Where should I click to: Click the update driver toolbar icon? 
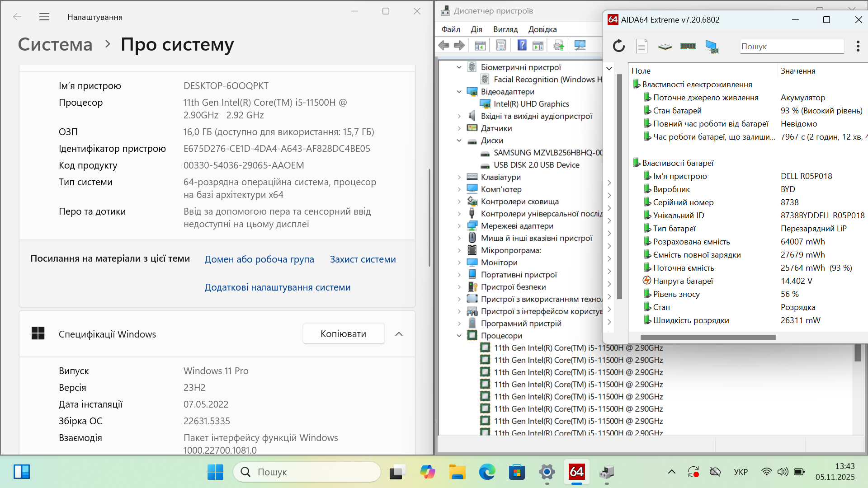(559, 45)
